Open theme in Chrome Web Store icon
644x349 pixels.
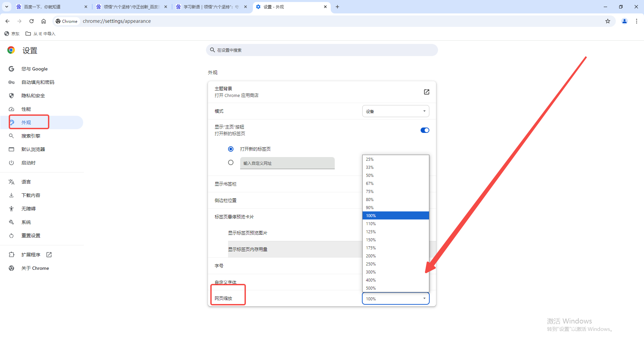(426, 92)
